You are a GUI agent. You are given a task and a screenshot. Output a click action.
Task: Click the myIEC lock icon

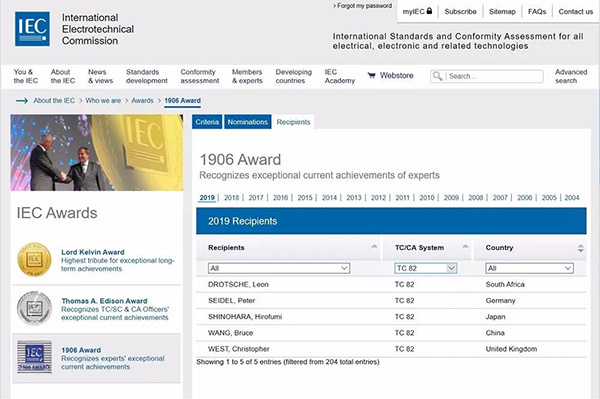coord(429,11)
